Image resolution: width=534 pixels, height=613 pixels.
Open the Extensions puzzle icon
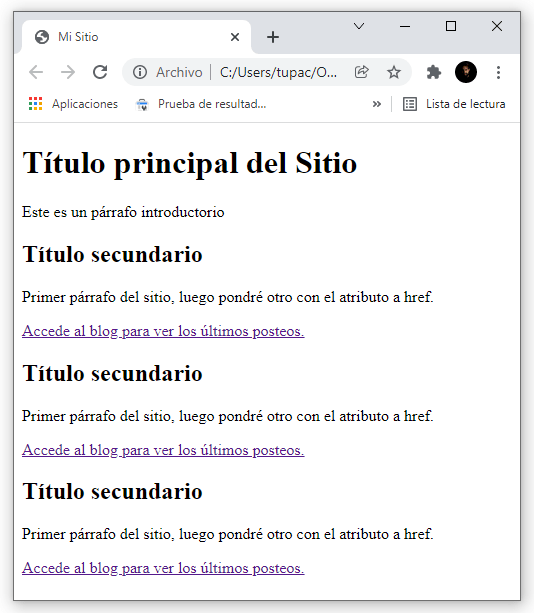coord(434,72)
